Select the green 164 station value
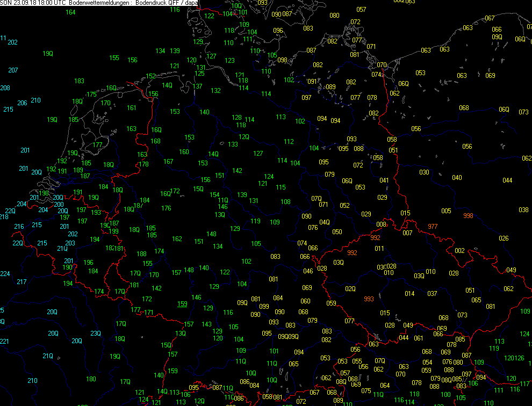The image size is (532, 406). (70, 12)
